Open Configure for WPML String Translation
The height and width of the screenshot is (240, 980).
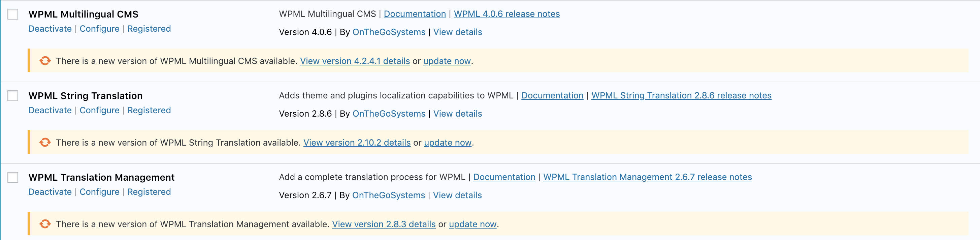99,110
